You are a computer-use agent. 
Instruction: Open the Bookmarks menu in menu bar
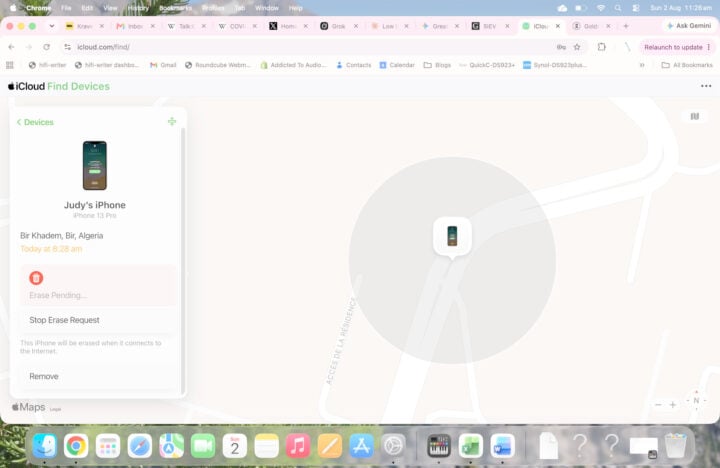[175, 8]
